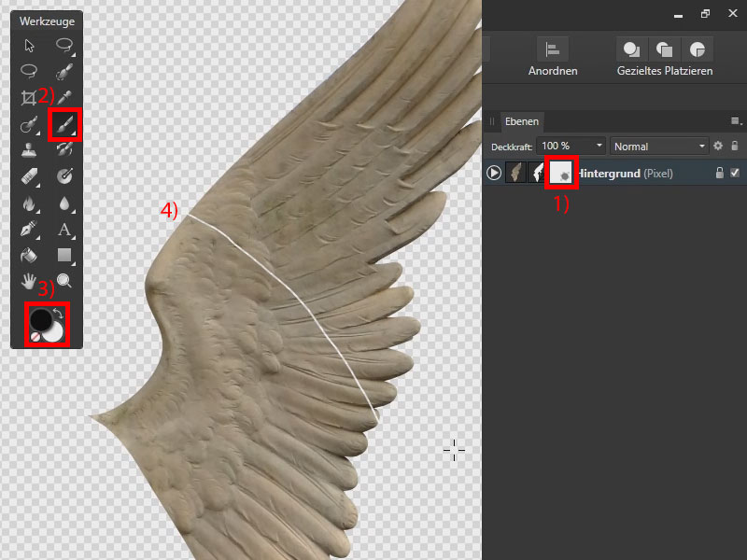Pick the Color Picker eyedropper tool
Viewport: 747px width, 560px height.
[x=64, y=97]
